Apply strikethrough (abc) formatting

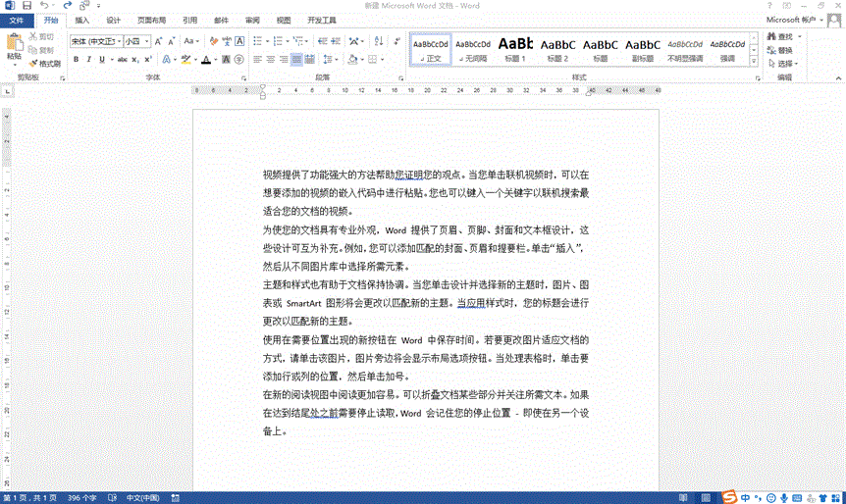click(122, 60)
